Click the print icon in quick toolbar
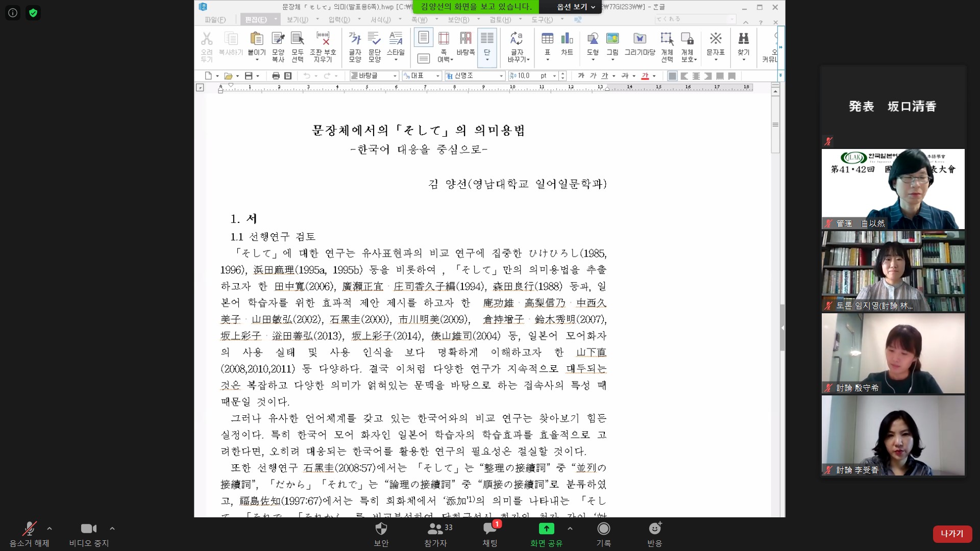This screenshot has height=551, width=980. (x=276, y=76)
